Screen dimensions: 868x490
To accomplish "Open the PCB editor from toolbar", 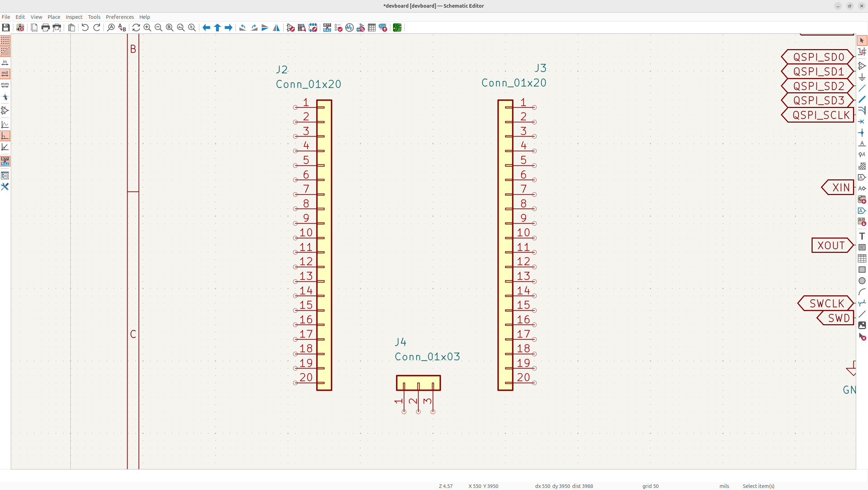I will pos(397,28).
